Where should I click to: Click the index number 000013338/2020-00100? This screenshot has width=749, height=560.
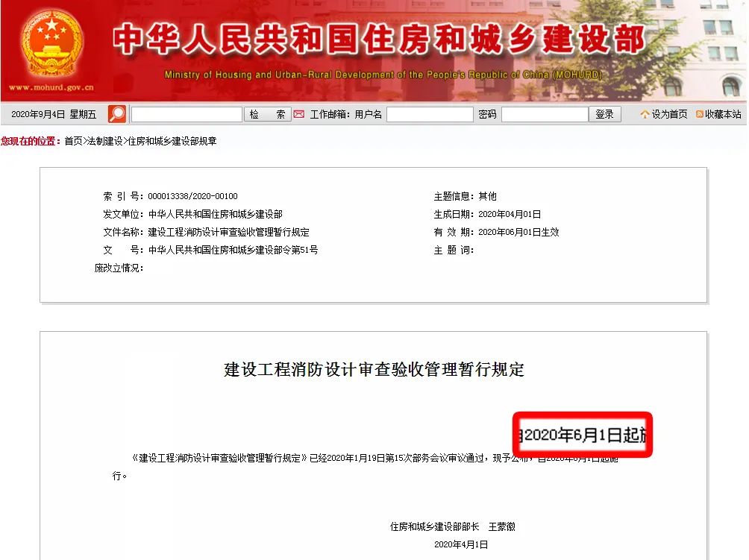[192, 196]
